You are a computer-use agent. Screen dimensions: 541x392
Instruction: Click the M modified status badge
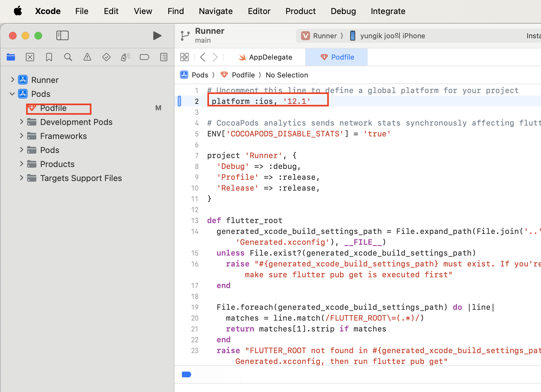[x=158, y=108]
